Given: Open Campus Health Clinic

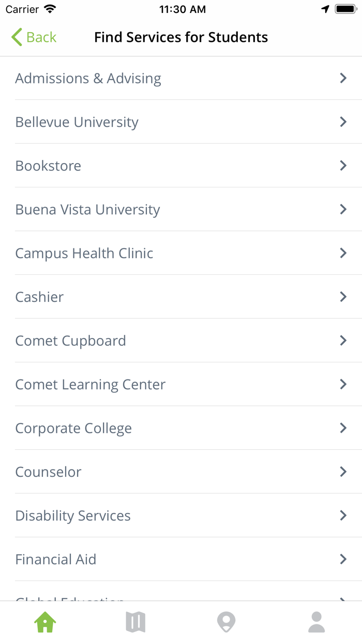Looking at the screenshot, I should (84, 253).
